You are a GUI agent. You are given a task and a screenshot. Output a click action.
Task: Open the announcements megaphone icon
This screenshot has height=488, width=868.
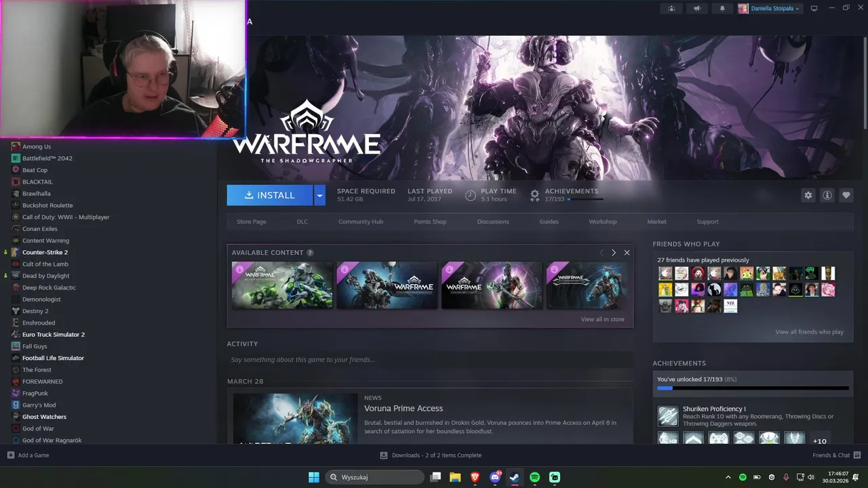pyautogui.click(x=696, y=8)
